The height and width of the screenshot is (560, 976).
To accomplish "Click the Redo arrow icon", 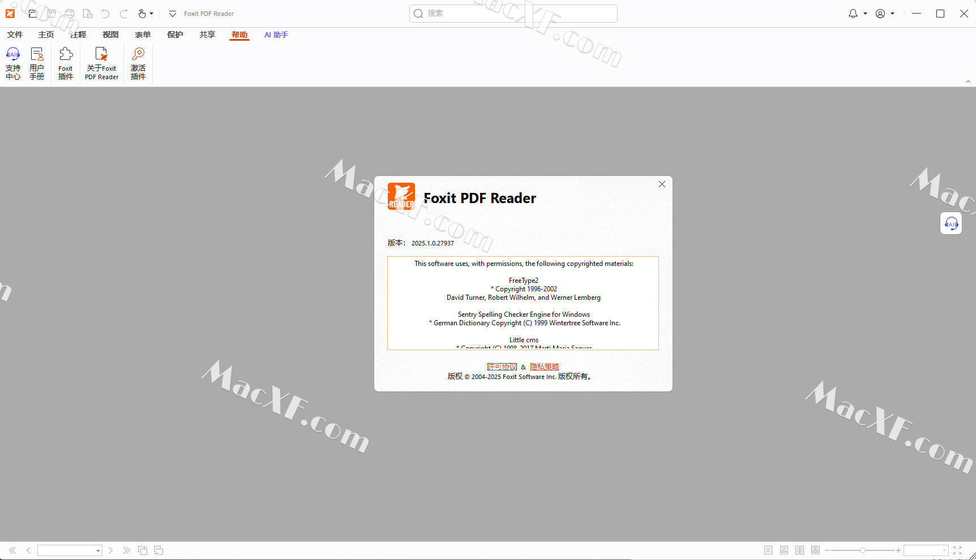I will pos(124,14).
